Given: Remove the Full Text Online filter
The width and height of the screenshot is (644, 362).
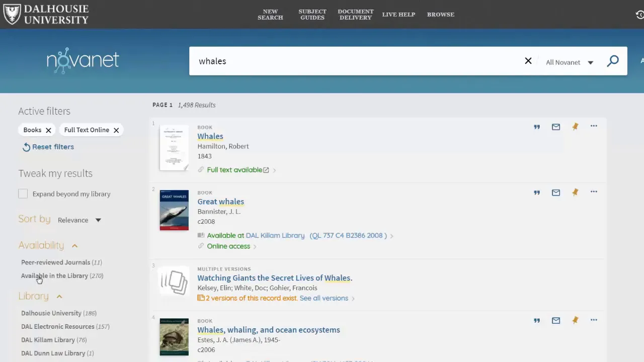Looking at the screenshot, I should pyautogui.click(x=116, y=130).
